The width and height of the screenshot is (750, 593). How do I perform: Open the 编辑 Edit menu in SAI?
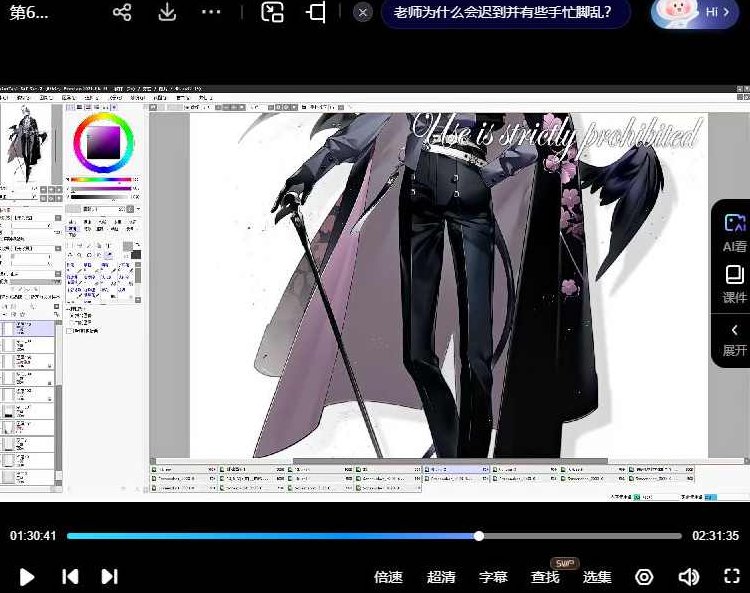pyautogui.click(x=23, y=98)
